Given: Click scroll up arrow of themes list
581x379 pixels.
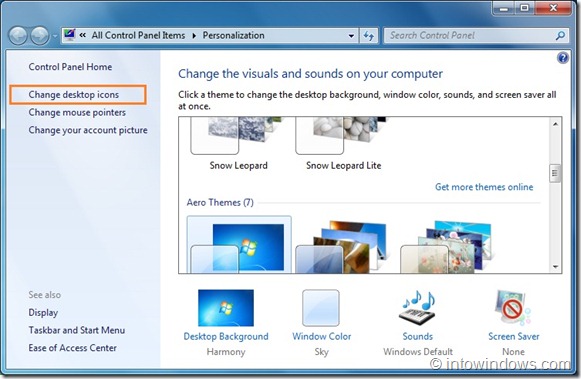Looking at the screenshot, I should coord(555,124).
